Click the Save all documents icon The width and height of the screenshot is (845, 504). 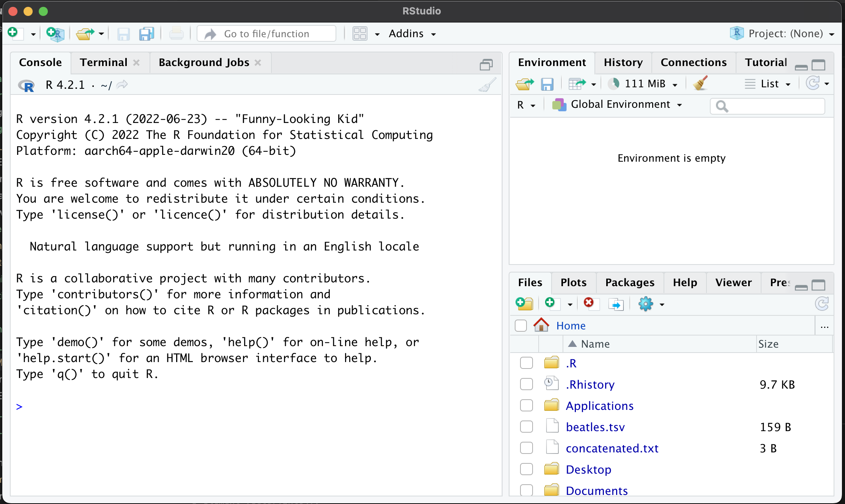point(147,34)
